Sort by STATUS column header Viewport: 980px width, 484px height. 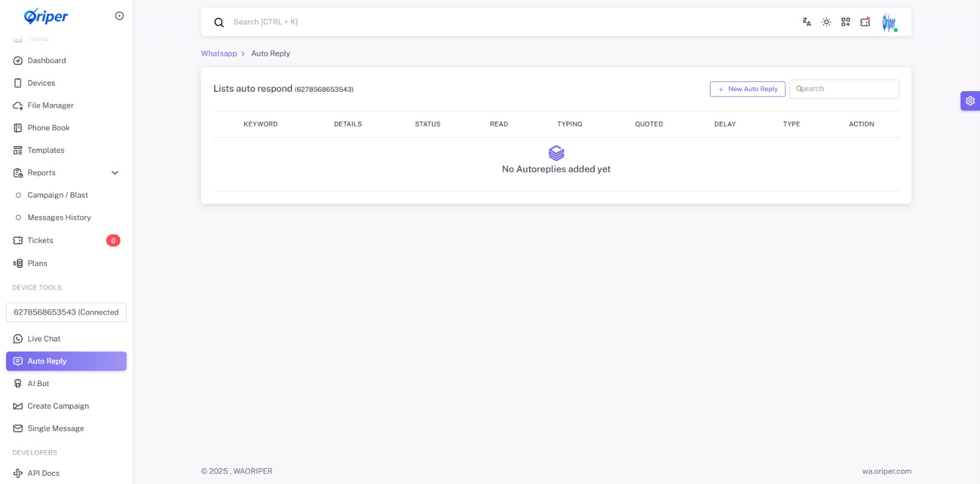tap(428, 124)
